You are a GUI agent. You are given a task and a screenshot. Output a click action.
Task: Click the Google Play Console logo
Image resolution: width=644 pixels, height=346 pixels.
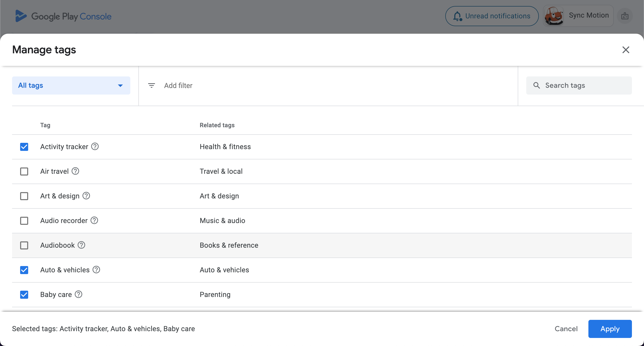[63, 16]
